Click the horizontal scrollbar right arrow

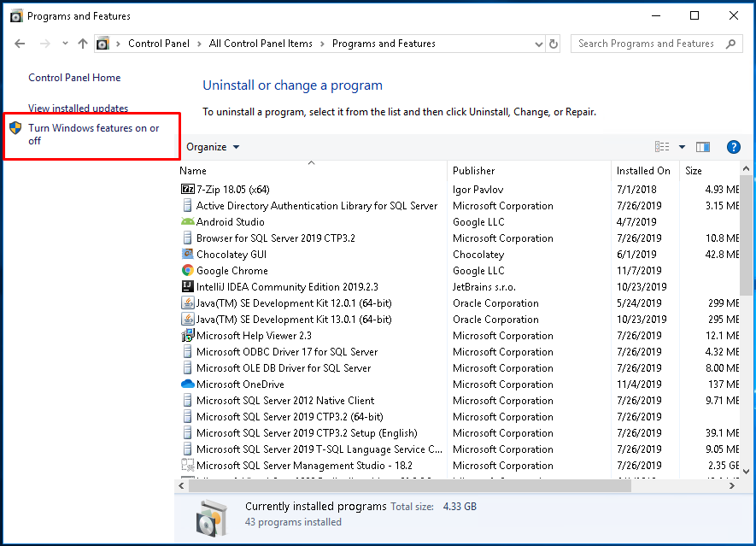tap(732, 485)
